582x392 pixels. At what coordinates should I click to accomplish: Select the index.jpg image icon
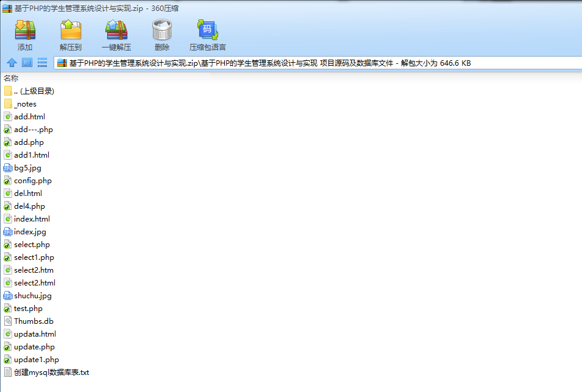pos(8,232)
